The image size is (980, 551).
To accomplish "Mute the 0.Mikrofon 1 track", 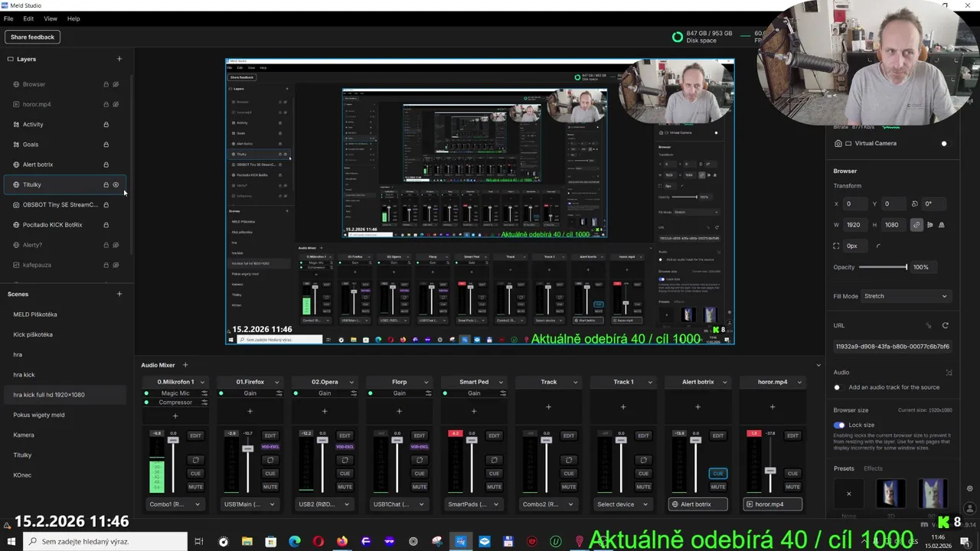I will [195, 487].
